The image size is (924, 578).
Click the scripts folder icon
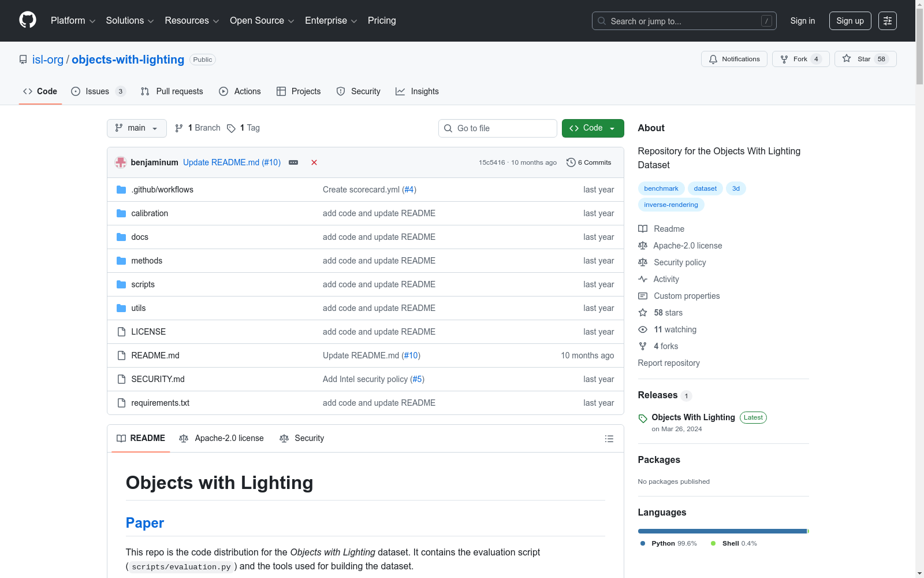pyautogui.click(x=121, y=284)
